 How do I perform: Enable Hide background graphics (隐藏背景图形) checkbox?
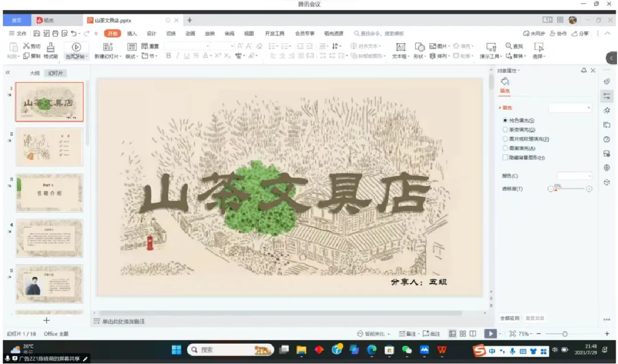(506, 158)
